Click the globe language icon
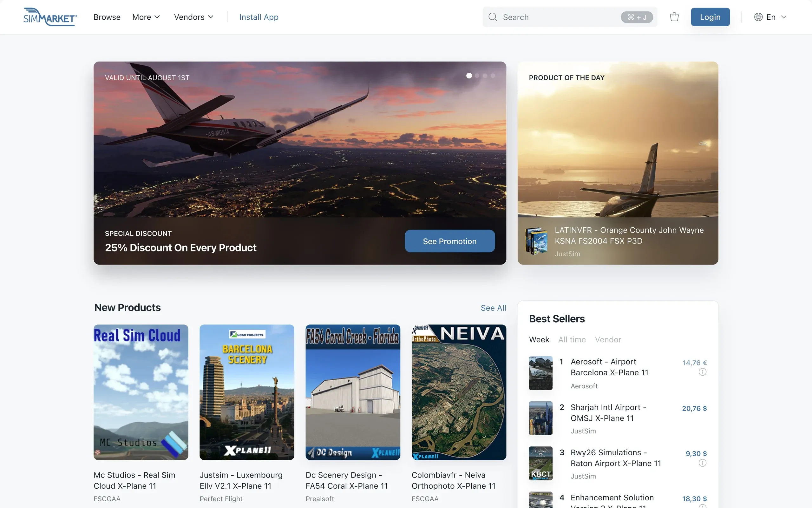This screenshot has width=812, height=508. click(758, 17)
